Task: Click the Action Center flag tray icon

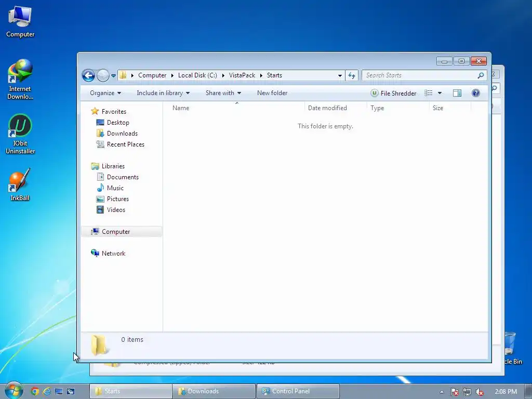Action: [x=455, y=392]
